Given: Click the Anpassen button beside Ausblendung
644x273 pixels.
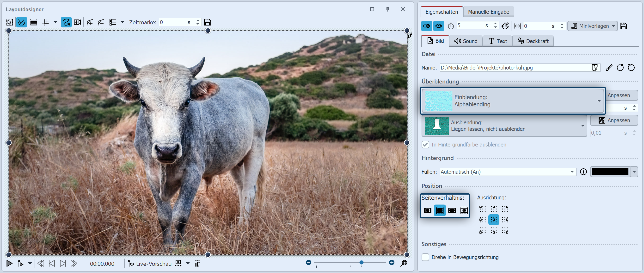Looking at the screenshot, I should 614,120.
